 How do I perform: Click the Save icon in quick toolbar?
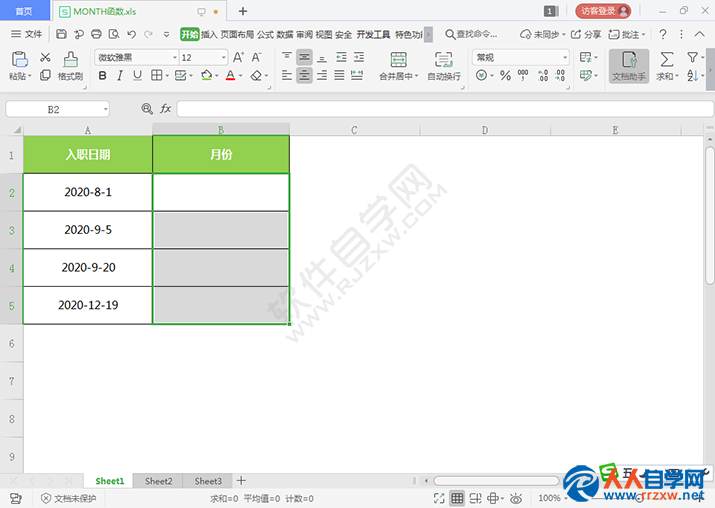tap(62, 34)
